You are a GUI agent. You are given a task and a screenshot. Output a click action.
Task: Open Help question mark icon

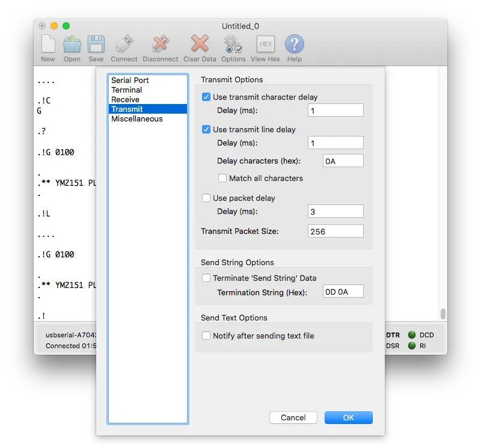[x=294, y=44]
